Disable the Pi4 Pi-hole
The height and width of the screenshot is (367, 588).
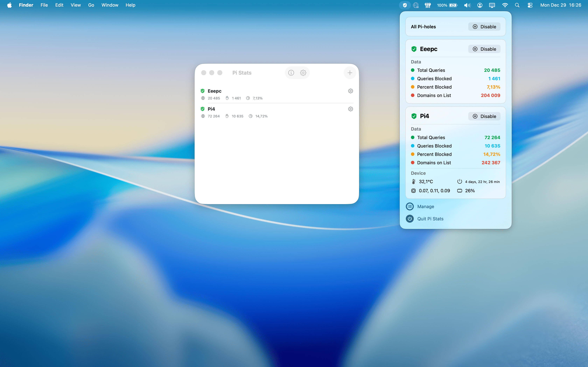(484, 116)
